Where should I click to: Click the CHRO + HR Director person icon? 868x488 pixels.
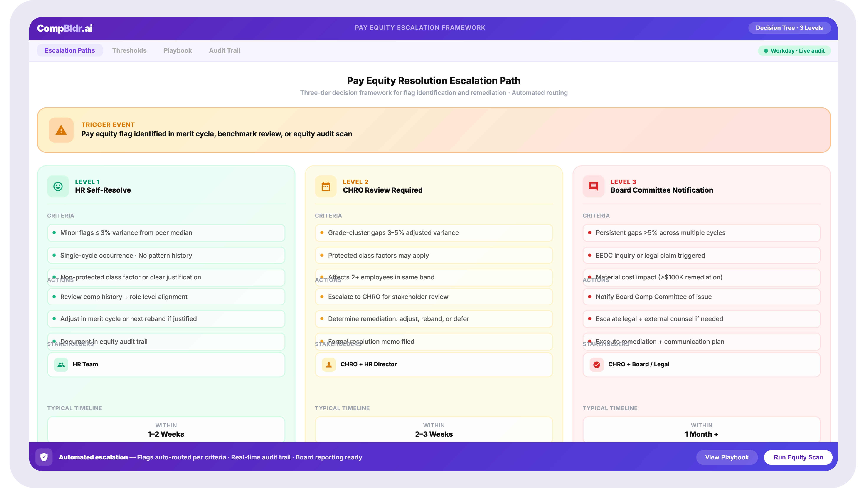[329, 364]
